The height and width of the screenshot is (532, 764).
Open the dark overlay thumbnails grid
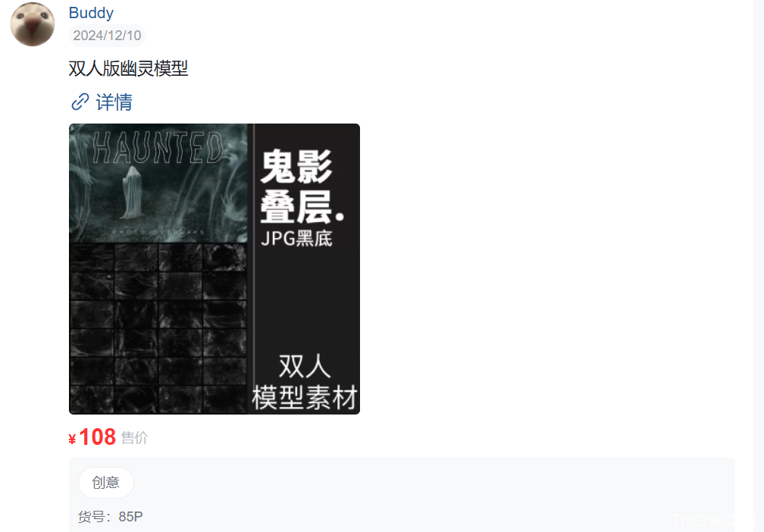point(158,329)
